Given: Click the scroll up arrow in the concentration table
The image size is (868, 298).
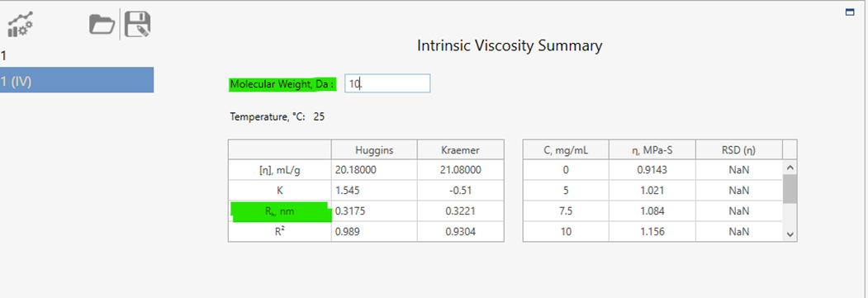Looking at the screenshot, I should point(790,168).
